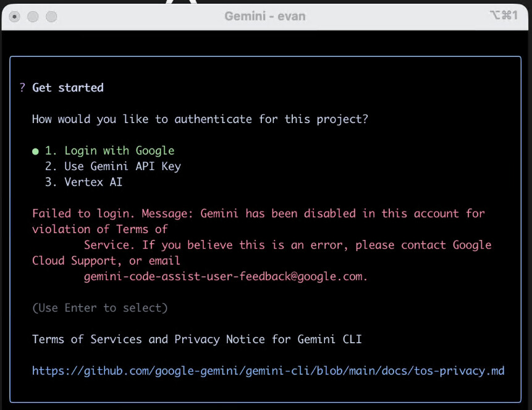
Task: Click the number 2 option marker
Action: click(x=51, y=166)
